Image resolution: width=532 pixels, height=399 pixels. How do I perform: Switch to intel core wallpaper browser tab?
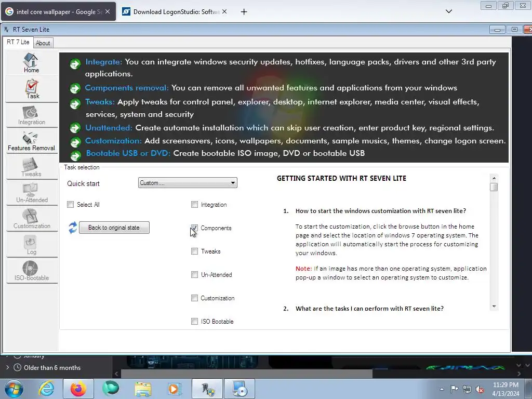click(x=58, y=11)
